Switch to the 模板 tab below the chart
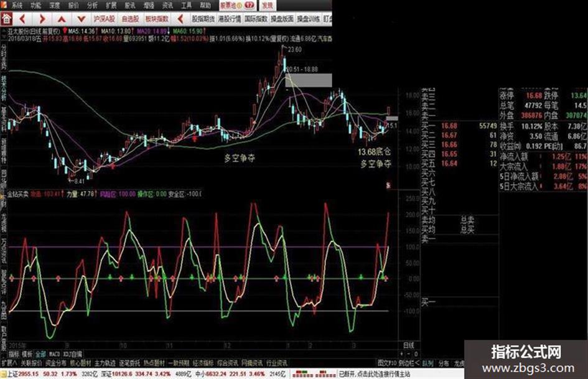588x379 pixels. pos(27,354)
